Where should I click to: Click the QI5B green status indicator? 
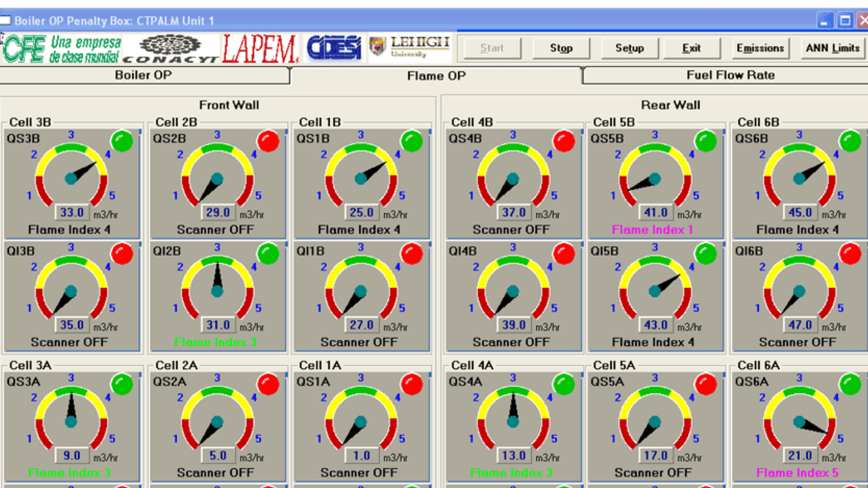point(706,254)
